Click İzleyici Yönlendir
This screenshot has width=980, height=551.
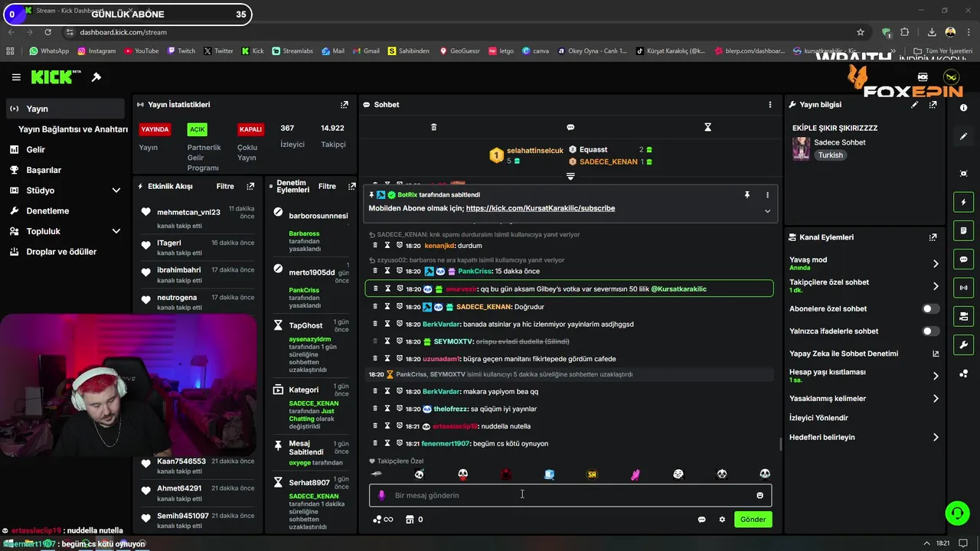818,418
